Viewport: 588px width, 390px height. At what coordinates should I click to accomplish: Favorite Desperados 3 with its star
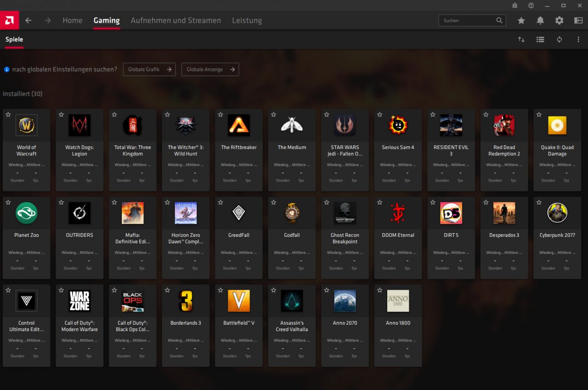pos(486,202)
